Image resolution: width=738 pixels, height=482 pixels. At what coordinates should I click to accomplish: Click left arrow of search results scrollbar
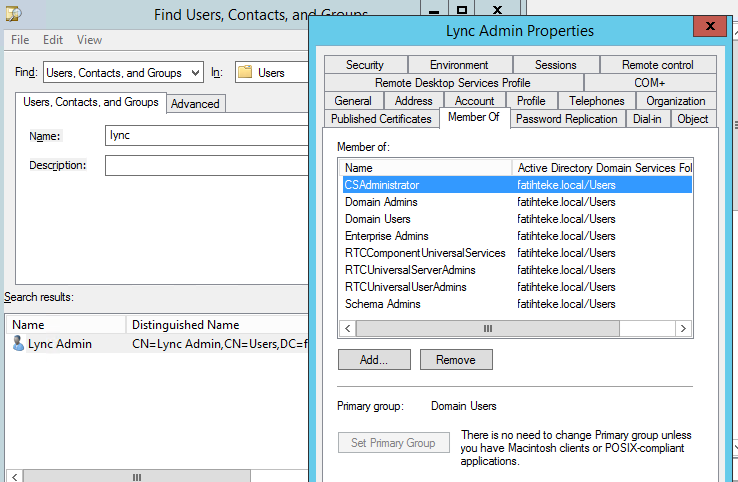click(15, 476)
